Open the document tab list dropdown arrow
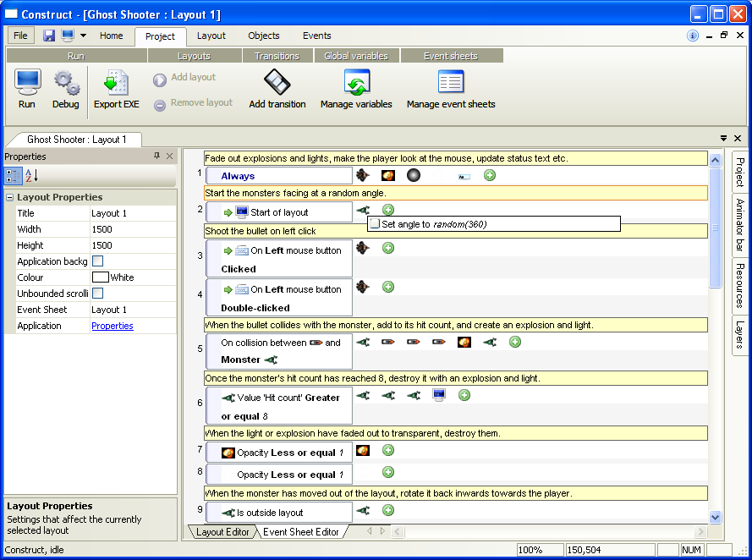The image size is (752, 560). click(724, 138)
